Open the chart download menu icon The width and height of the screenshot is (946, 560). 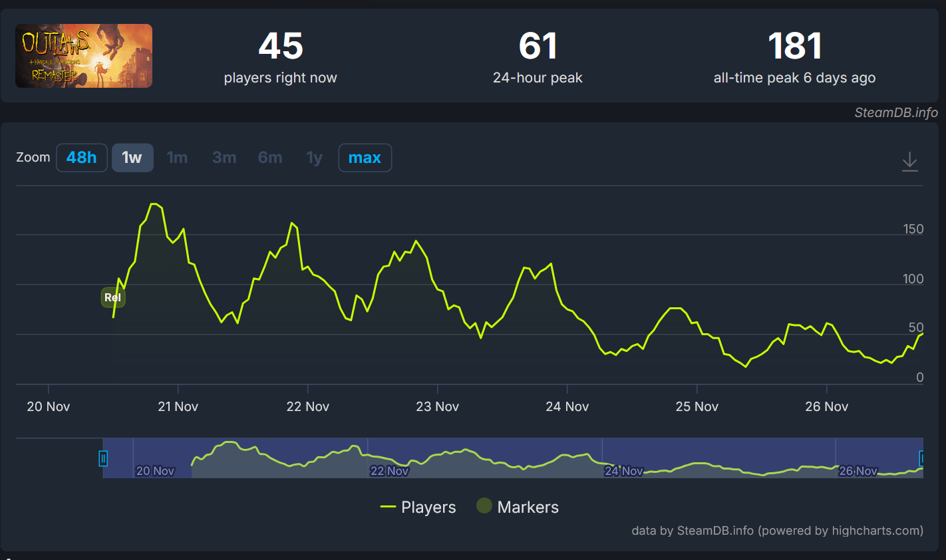[909, 162]
